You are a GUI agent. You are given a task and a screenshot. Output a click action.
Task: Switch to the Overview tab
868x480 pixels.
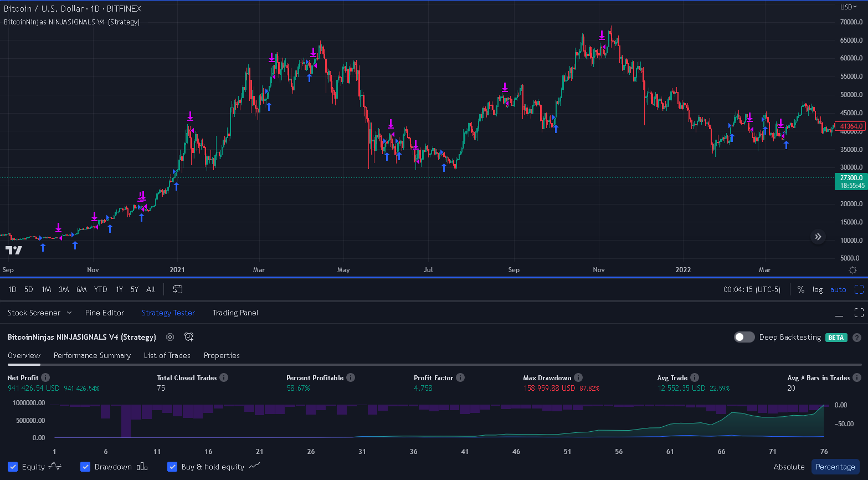(x=24, y=355)
